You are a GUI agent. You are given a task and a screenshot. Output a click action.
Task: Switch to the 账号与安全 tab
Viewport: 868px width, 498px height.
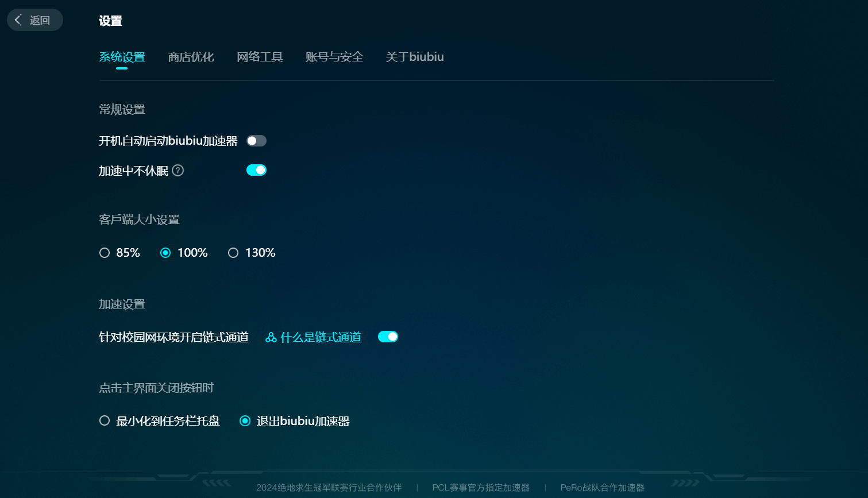click(334, 57)
